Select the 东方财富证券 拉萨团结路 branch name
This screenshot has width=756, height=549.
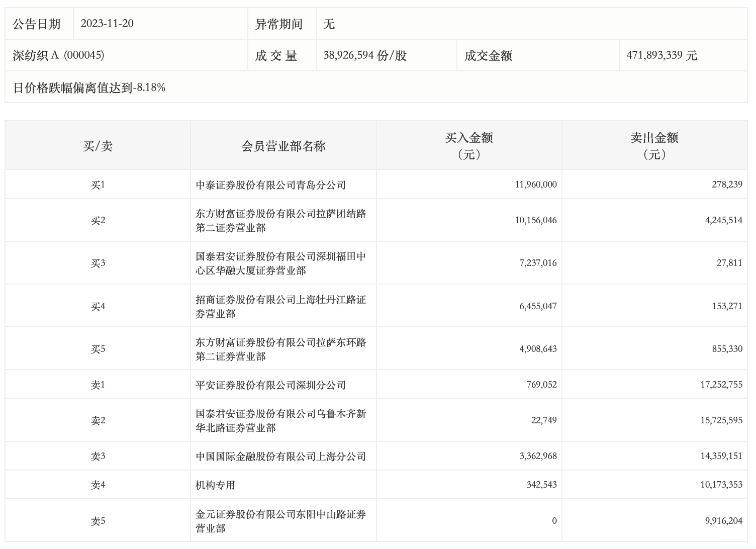(x=280, y=220)
